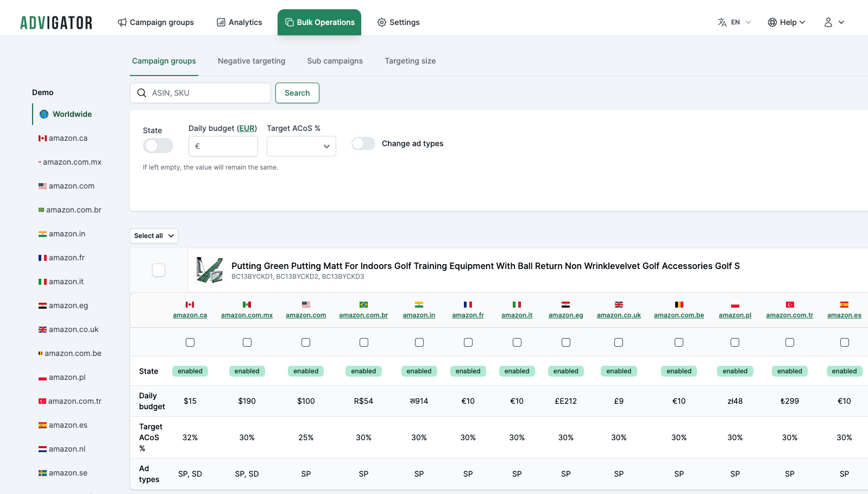This screenshot has height=494, width=868.
Task: Expand the user account chevron
Action: click(x=841, y=22)
